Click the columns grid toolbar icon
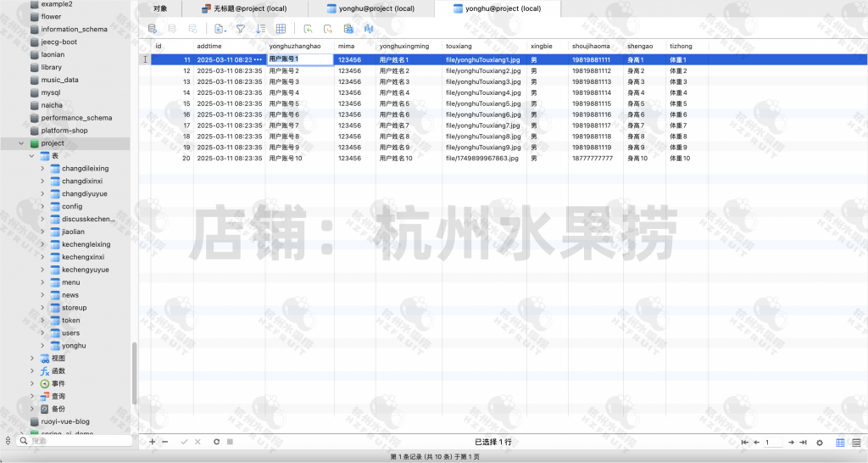The width and height of the screenshot is (868, 463). (281, 29)
